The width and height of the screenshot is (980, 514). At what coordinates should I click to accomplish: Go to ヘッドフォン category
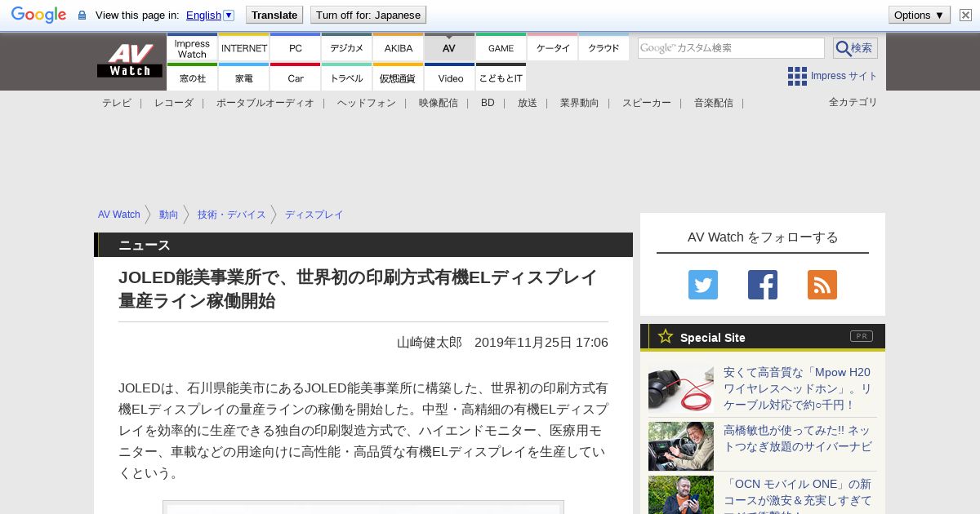(x=367, y=103)
